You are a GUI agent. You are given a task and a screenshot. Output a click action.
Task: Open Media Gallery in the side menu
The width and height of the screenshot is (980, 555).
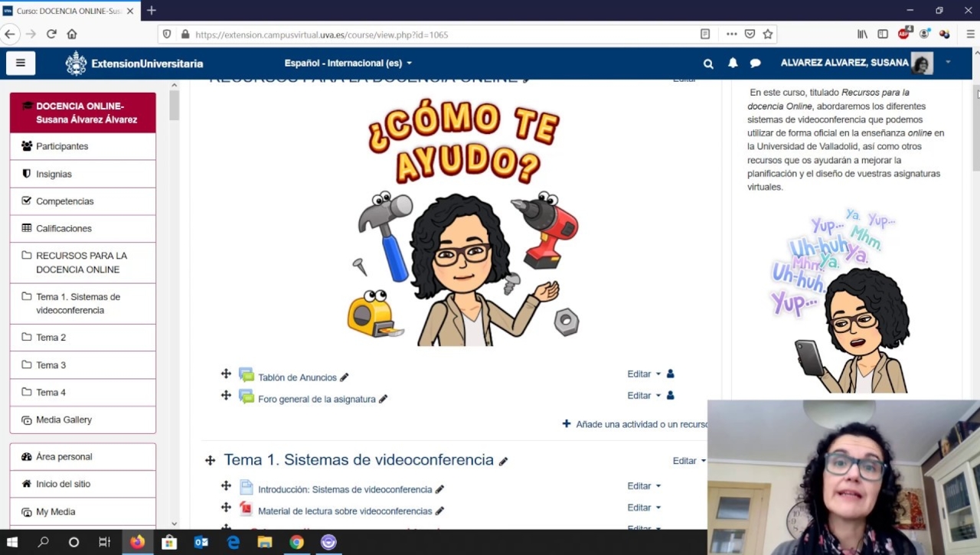[83, 420]
